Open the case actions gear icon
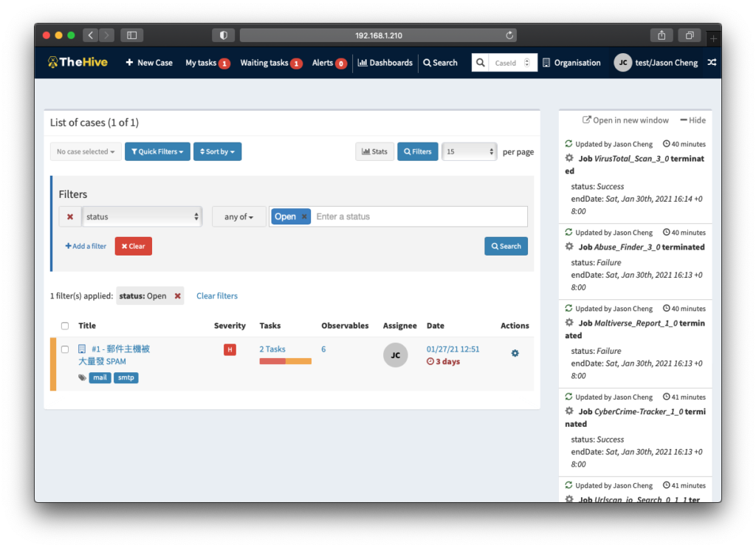 pyautogui.click(x=515, y=353)
